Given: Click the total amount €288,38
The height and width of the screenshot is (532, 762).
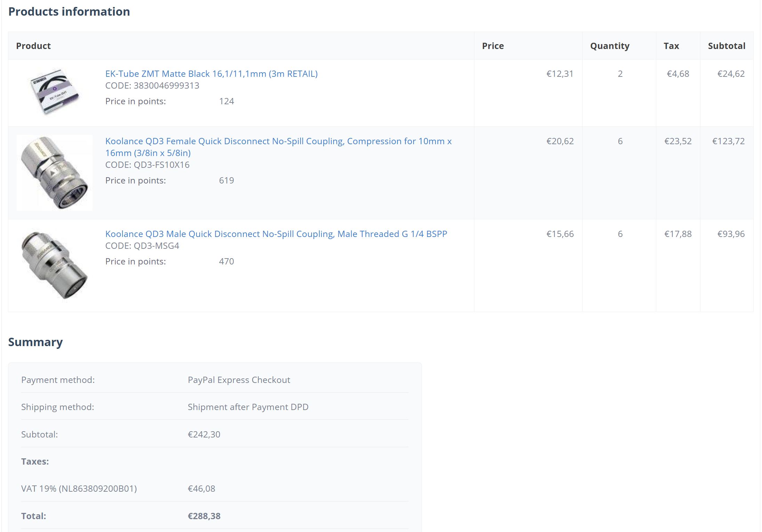Looking at the screenshot, I should tap(204, 516).
